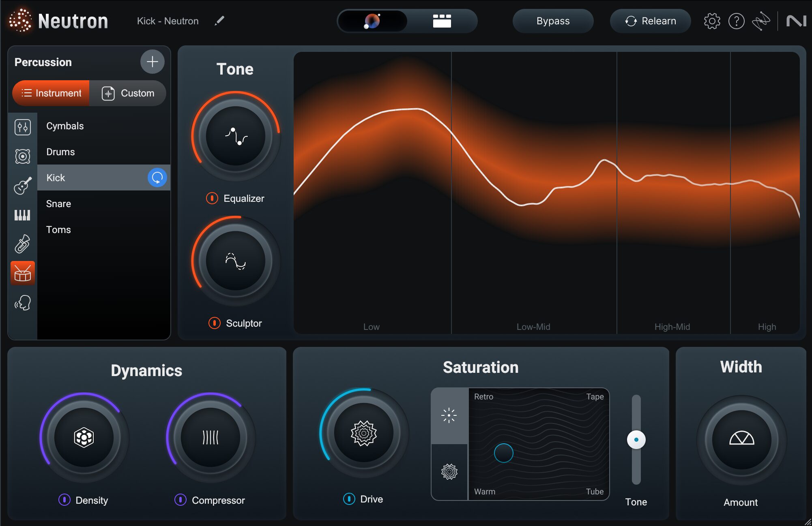Click the Warm corner label in XY pad
The image size is (812, 526).
(485, 491)
